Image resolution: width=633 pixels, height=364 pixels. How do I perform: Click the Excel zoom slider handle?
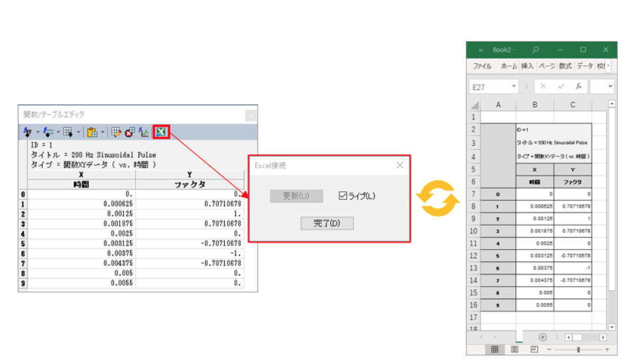578,349
